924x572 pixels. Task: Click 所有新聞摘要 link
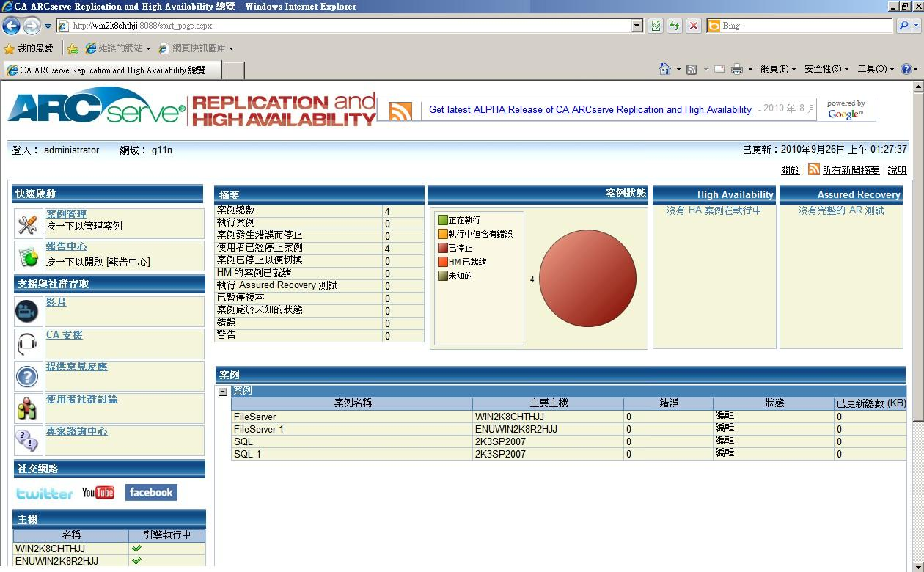[851, 170]
